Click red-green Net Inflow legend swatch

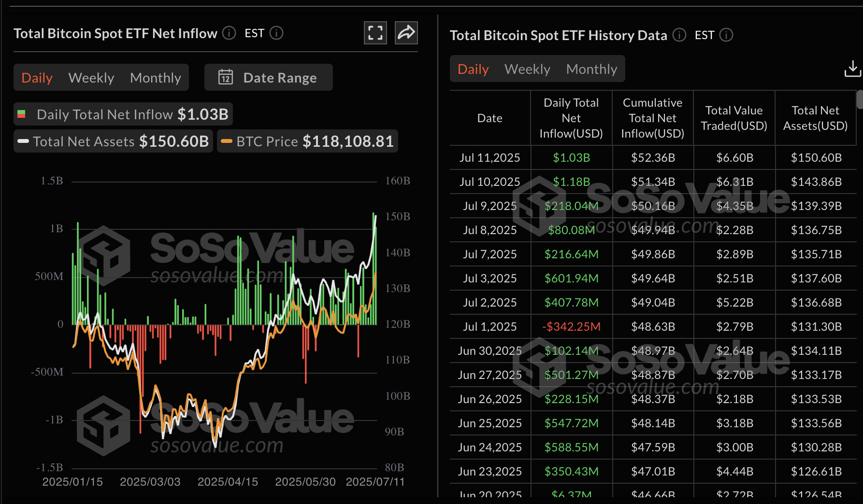[x=21, y=114]
